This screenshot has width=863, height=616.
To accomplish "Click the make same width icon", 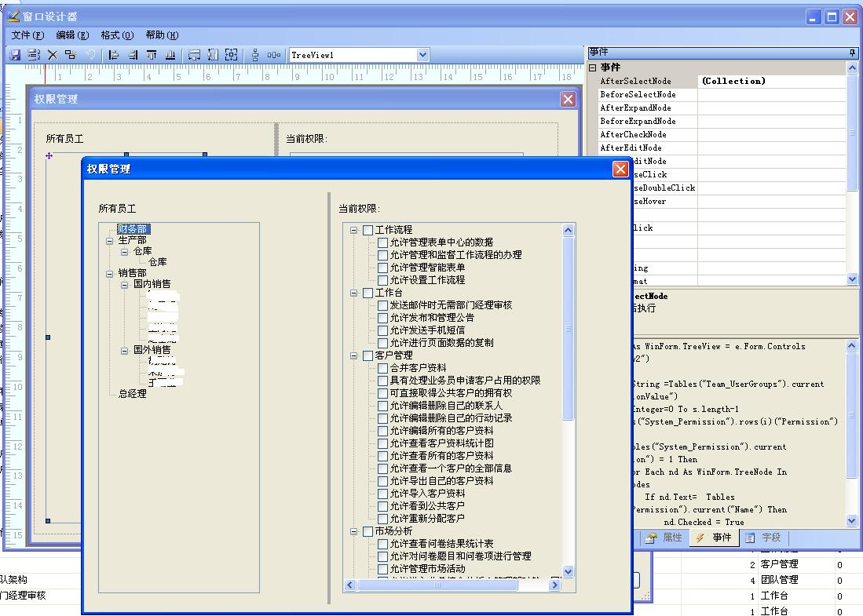I will (194, 55).
